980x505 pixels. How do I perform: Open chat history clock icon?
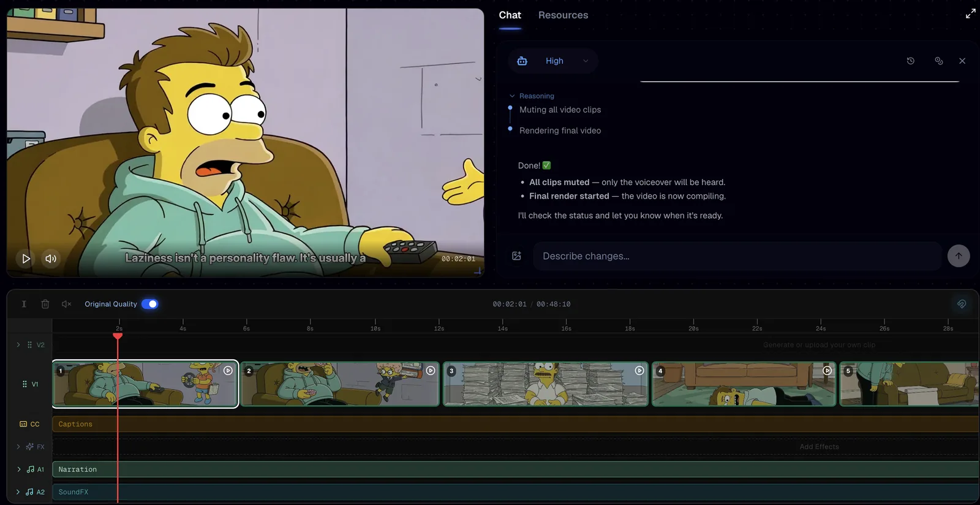(910, 61)
